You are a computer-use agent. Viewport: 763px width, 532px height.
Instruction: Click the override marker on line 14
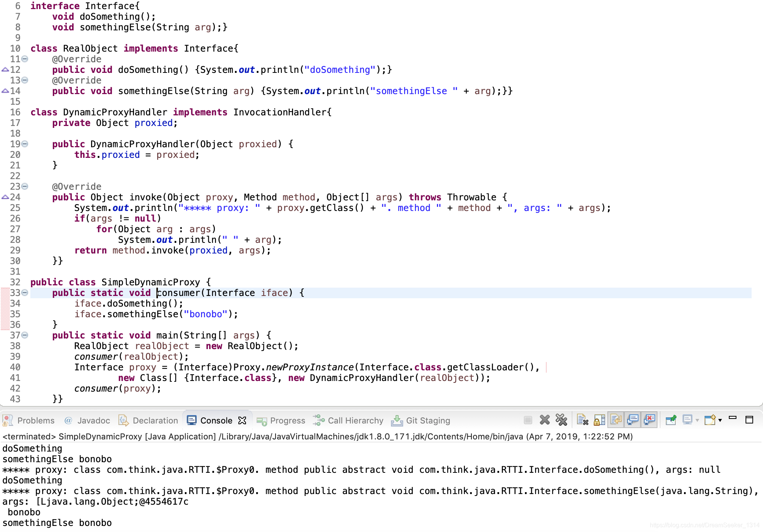click(5, 91)
